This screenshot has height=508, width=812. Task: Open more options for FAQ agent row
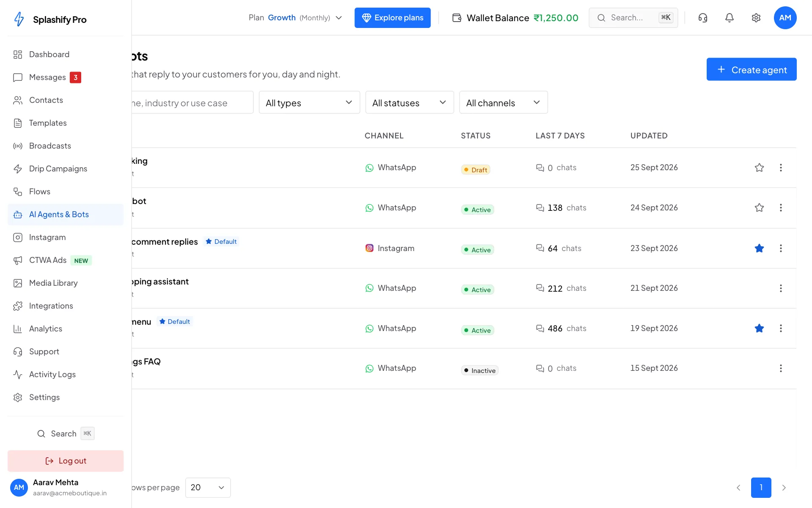coord(781,368)
